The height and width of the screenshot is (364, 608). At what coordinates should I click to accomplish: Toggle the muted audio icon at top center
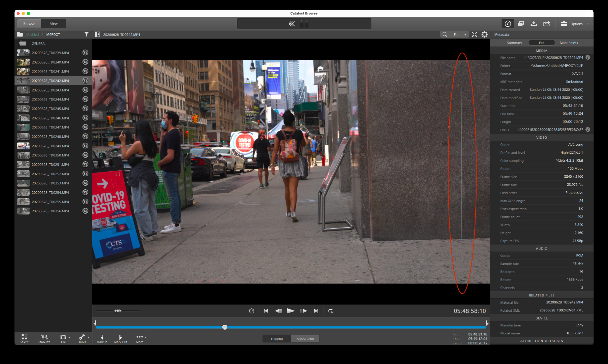pos(292,23)
